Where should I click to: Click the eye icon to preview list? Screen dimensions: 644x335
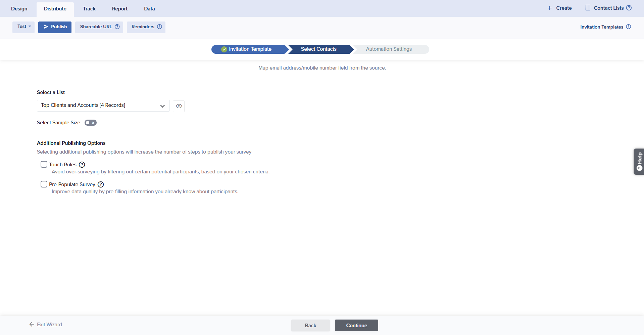tap(179, 106)
